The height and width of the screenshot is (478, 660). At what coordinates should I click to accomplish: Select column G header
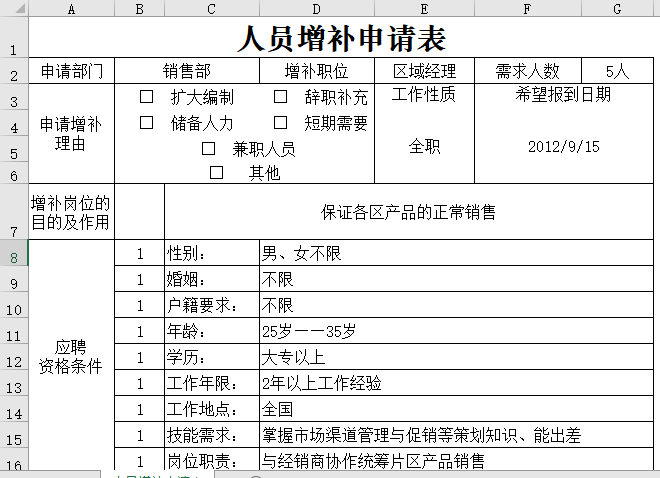coord(617,9)
